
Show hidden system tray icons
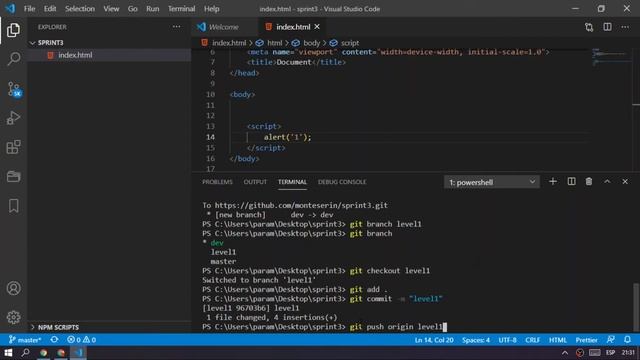[x=565, y=353]
